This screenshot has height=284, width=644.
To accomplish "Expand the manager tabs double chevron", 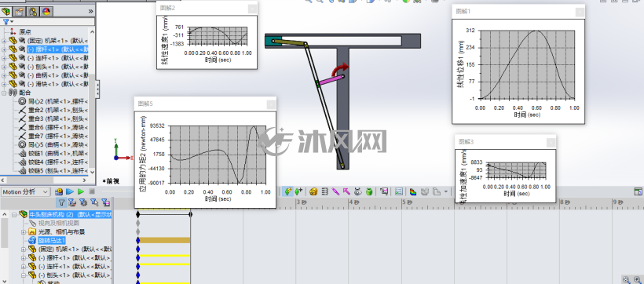I will 90,11.
